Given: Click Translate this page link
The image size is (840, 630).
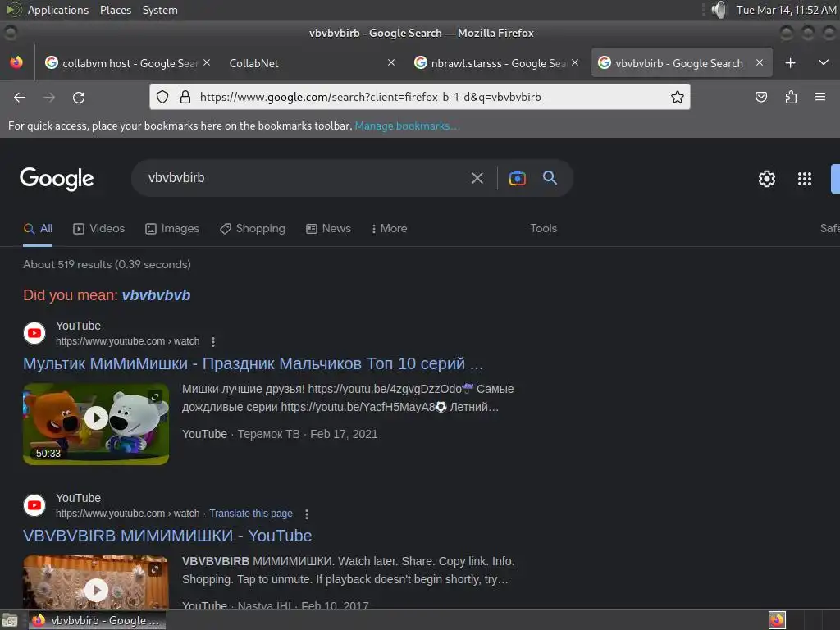Looking at the screenshot, I should pyautogui.click(x=251, y=514).
